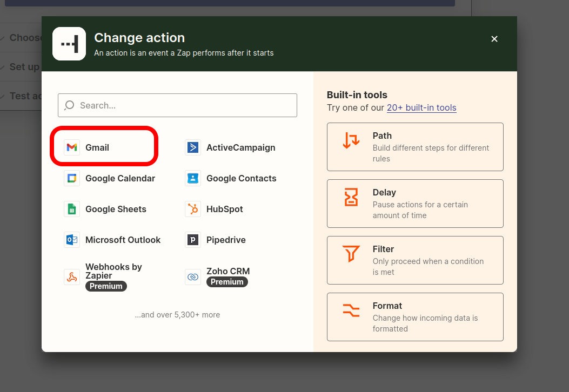
Task: Select the HubSpot app
Action: [x=225, y=209]
